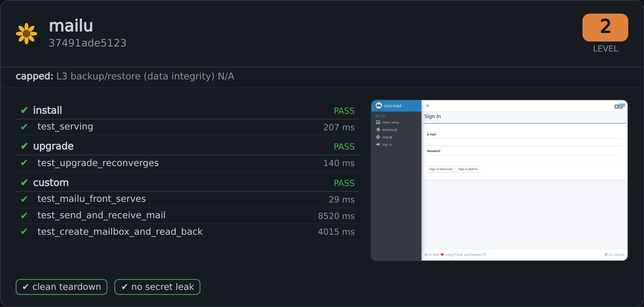Select the test_send_and_receive_mail row label
The width and height of the screenshot is (644, 307).
point(102,215)
